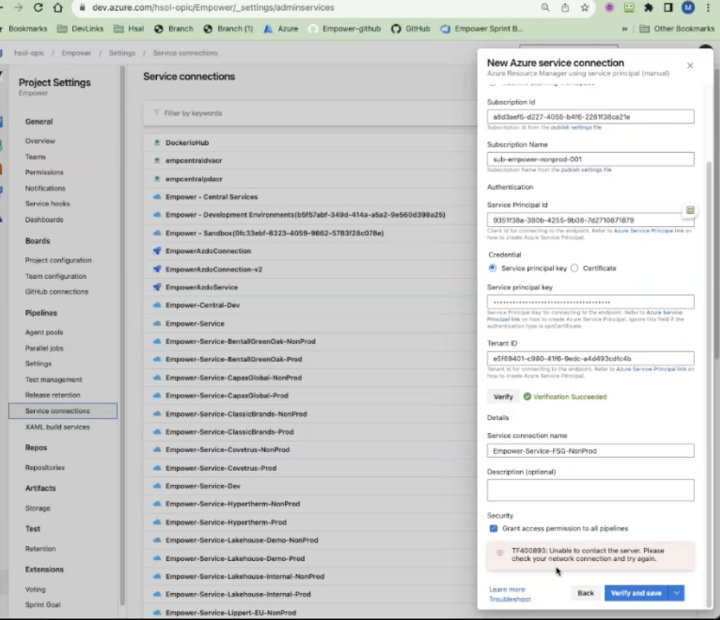Open the GitHub bookmark
This screenshot has height=620, width=720.
coord(411,28)
